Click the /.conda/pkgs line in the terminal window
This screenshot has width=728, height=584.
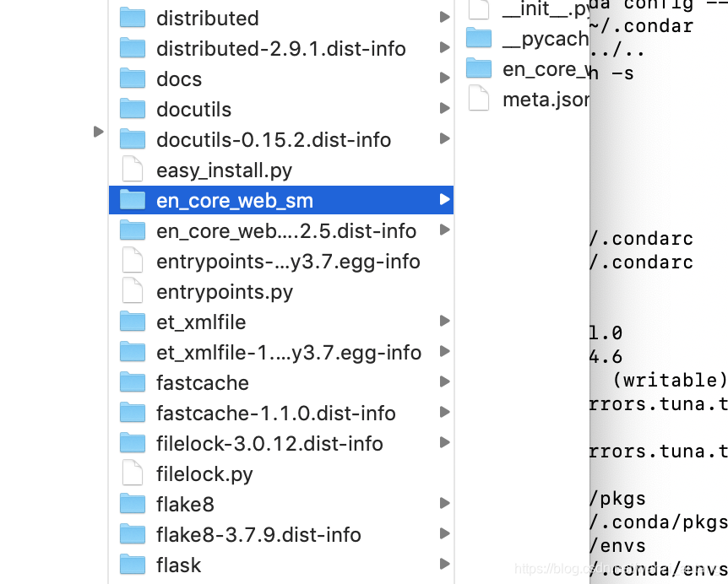[x=659, y=522]
